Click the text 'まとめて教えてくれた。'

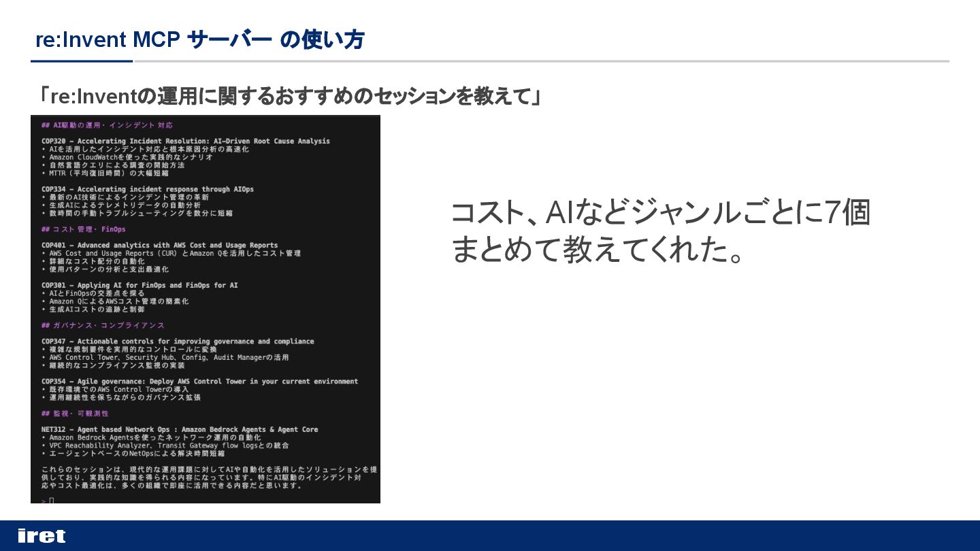[x=598, y=250]
